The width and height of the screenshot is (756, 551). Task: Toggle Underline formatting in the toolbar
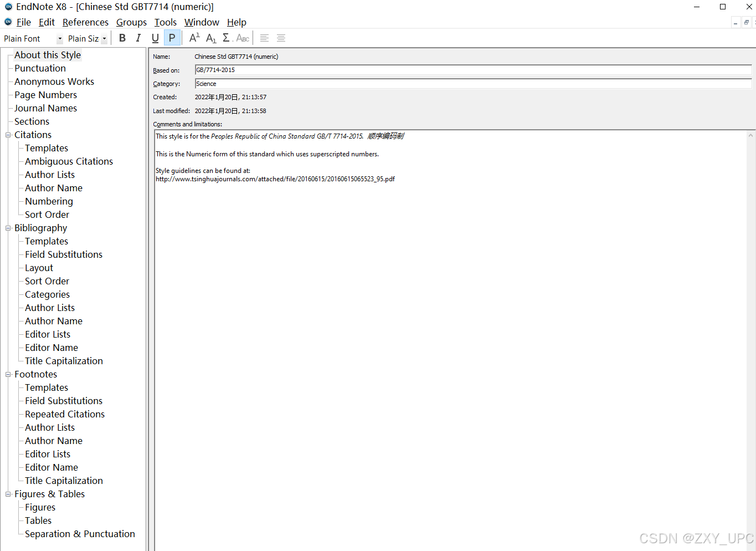pos(155,38)
